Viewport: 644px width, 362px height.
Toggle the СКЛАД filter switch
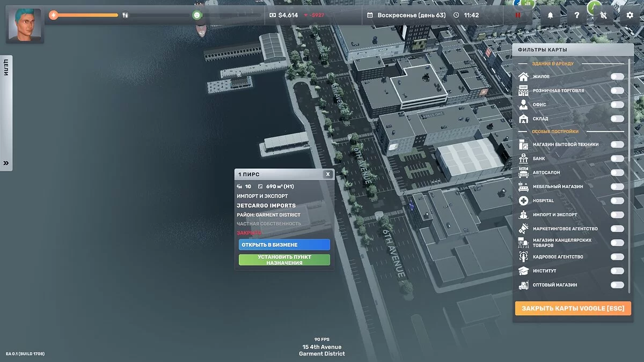(617, 119)
